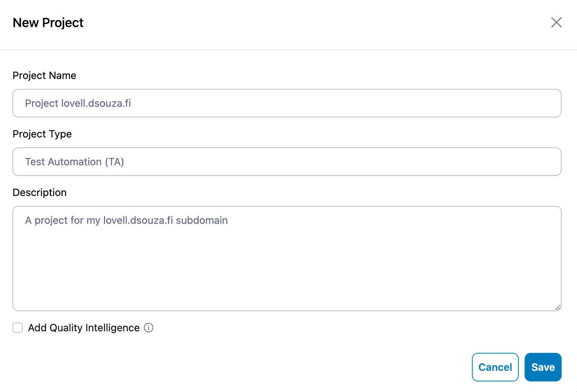This screenshot has width=577, height=392.
Task: Click the 'New Project' dialog title
Action: [48, 23]
